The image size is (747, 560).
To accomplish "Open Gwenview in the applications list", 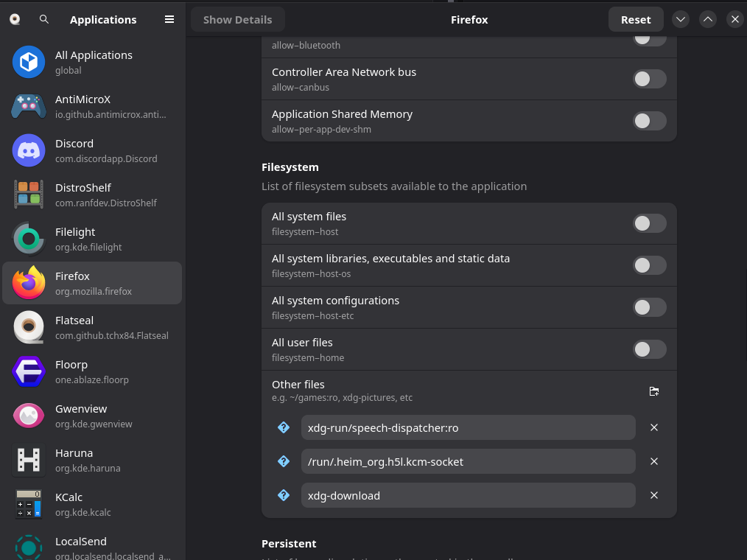I will (92, 416).
